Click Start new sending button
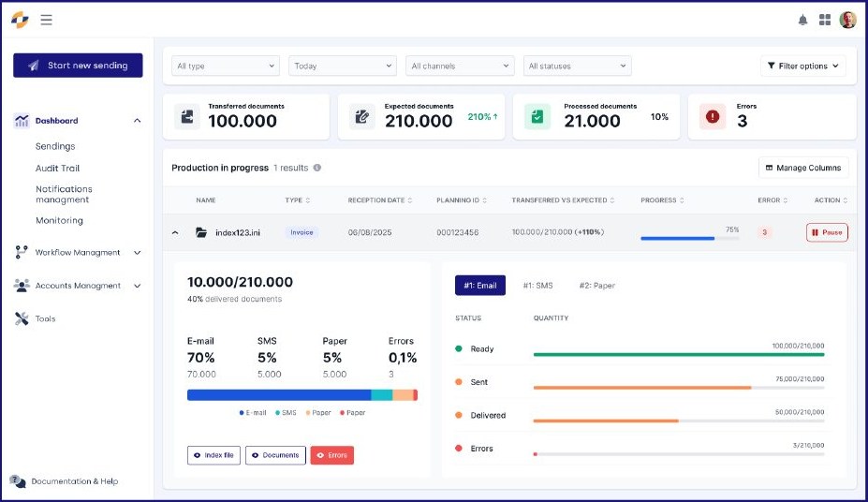This screenshot has width=868, height=502. pyautogui.click(x=78, y=66)
